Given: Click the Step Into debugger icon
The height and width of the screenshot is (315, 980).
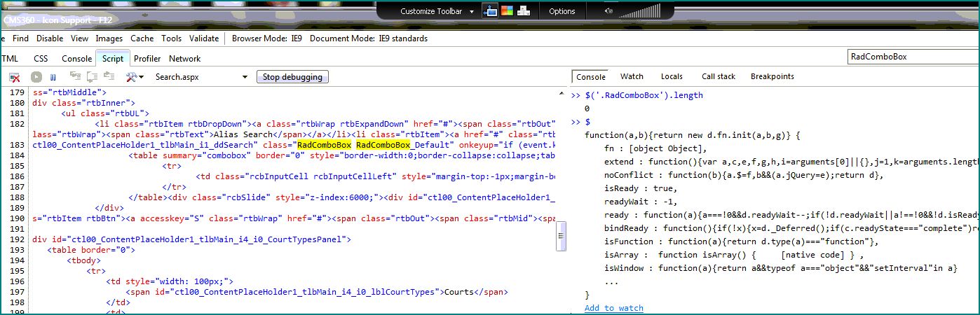Looking at the screenshot, I should pyautogui.click(x=74, y=77).
